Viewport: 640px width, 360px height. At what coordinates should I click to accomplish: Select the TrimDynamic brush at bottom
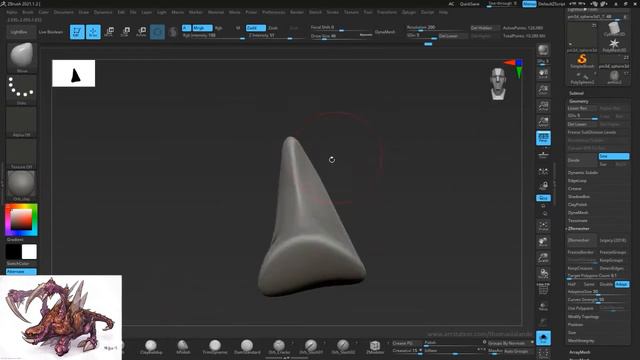pyautogui.click(x=215, y=347)
